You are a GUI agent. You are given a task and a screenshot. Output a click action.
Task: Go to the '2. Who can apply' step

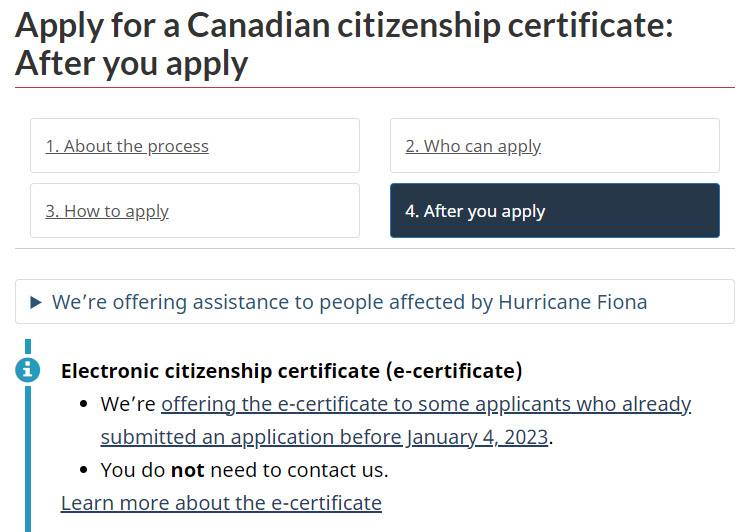(473, 146)
